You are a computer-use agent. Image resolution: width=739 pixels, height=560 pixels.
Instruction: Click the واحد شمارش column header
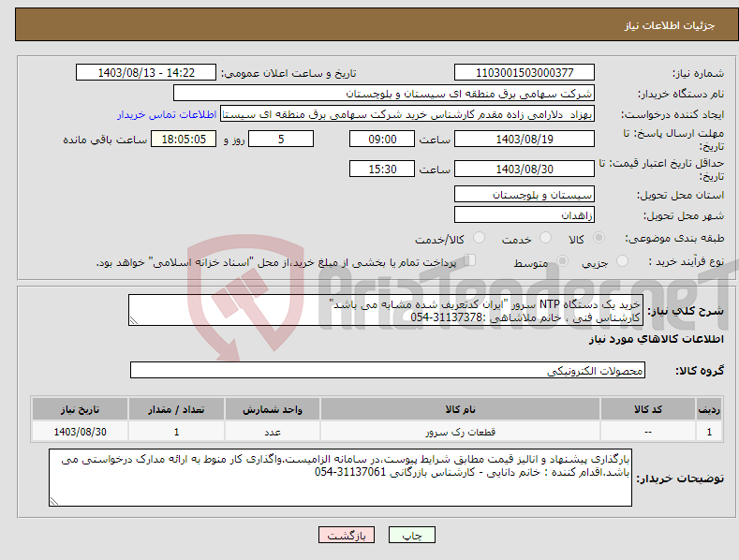273,409
